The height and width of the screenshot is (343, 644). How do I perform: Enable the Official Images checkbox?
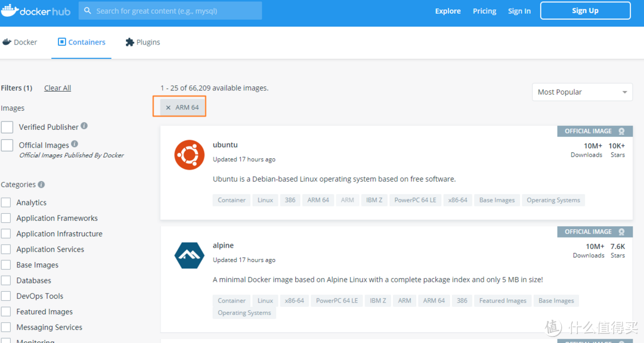(x=7, y=145)
